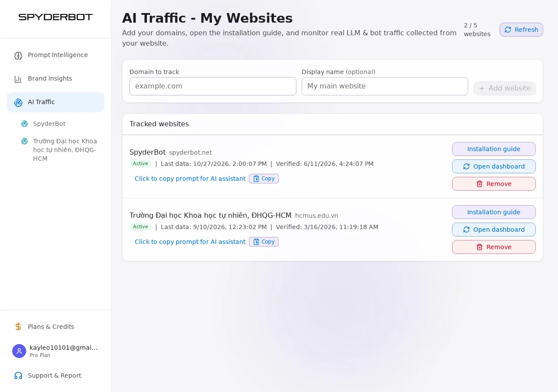The image size is (558, 392).
Task: Click the kayleo10101 account email
Action: click(x=64, y=348)
